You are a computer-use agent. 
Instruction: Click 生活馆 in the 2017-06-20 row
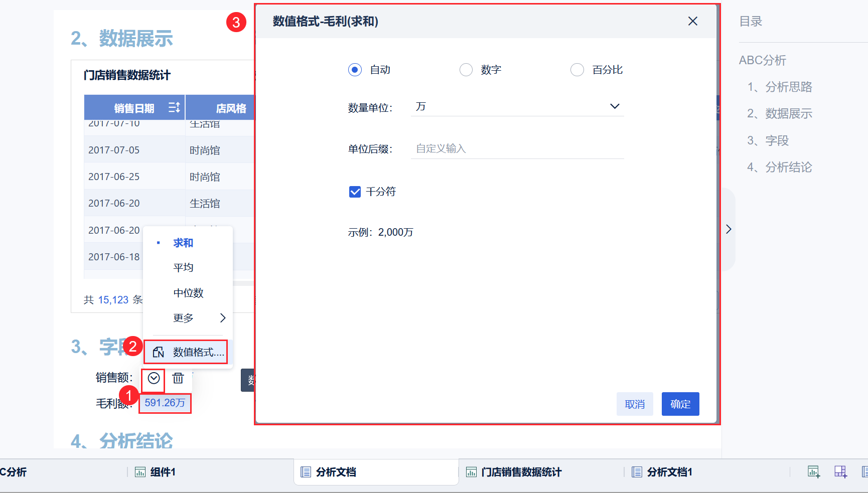205,204
